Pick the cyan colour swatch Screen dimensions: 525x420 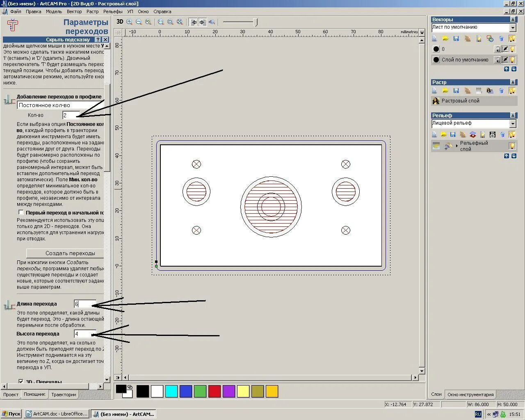point(171,391)
